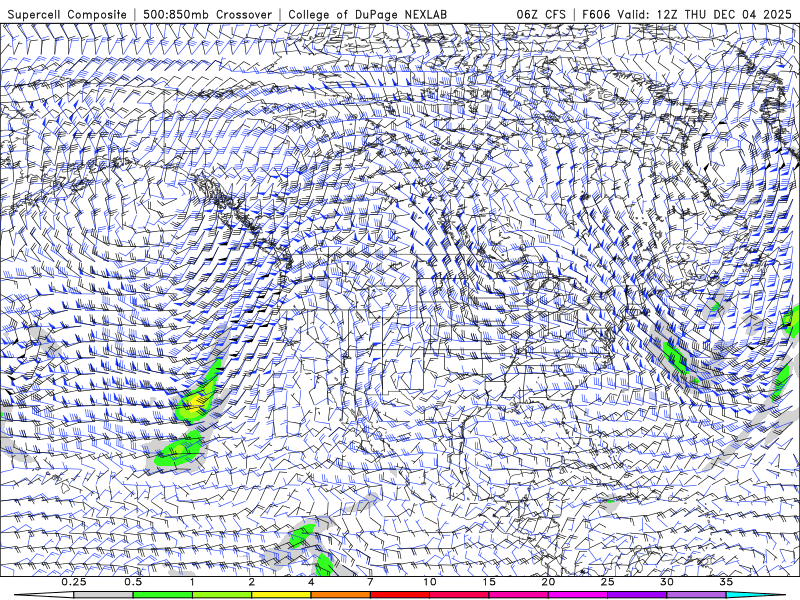The height and width of the screenshot is (600, 800).
Task: Click the '0.25' colorbar tick label
Action: 74,582
